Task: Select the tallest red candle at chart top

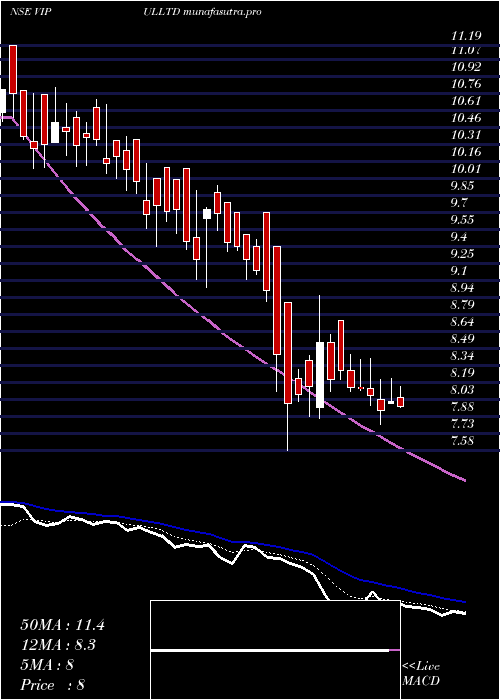Action: [12, 69]
